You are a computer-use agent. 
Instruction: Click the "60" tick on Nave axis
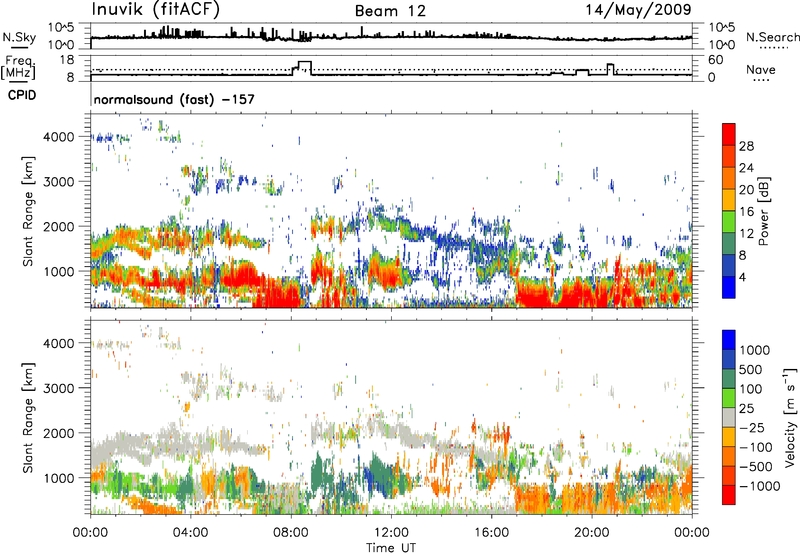715,60
